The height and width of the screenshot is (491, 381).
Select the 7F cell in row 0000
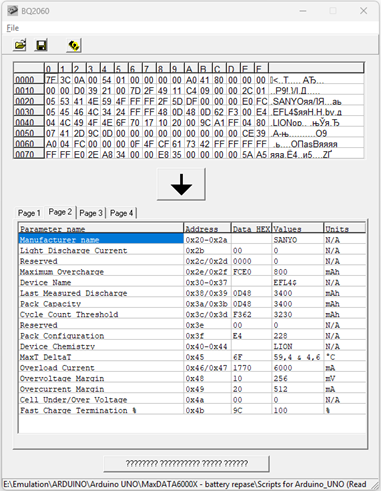[x=51, y=80]
